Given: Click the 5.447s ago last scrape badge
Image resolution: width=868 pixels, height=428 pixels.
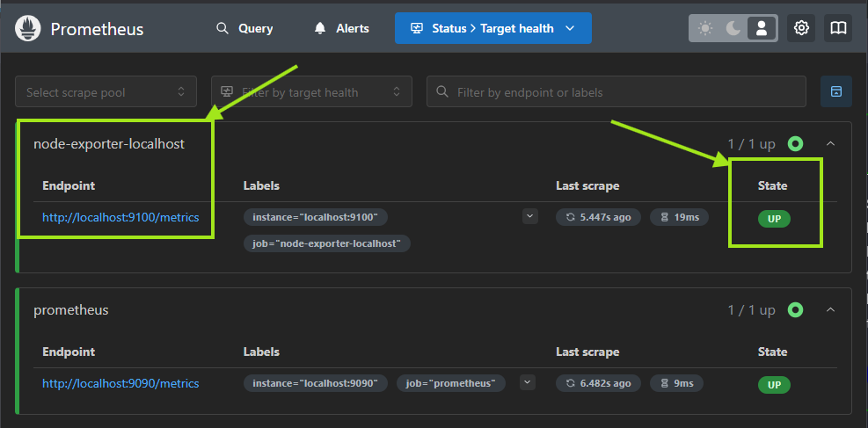Looking at the screenshot, I should click(x=598, y=217).
